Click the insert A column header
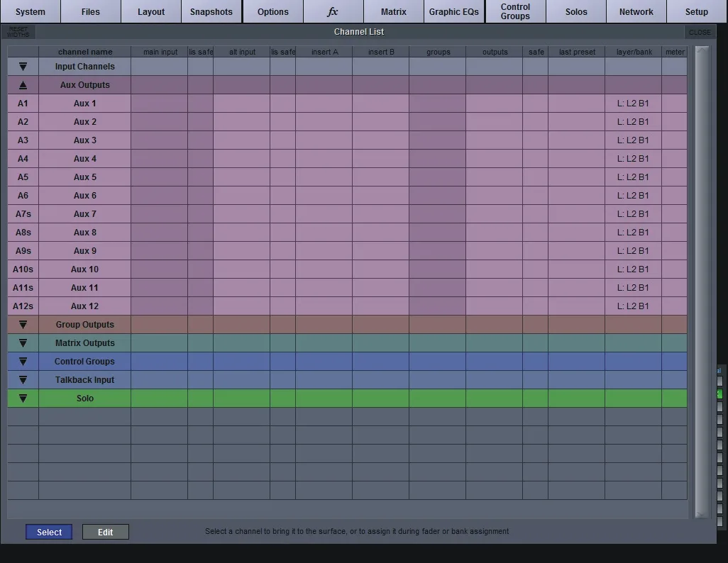The width and height of the screenshot is (728, 563). click(x=324, y=52)
